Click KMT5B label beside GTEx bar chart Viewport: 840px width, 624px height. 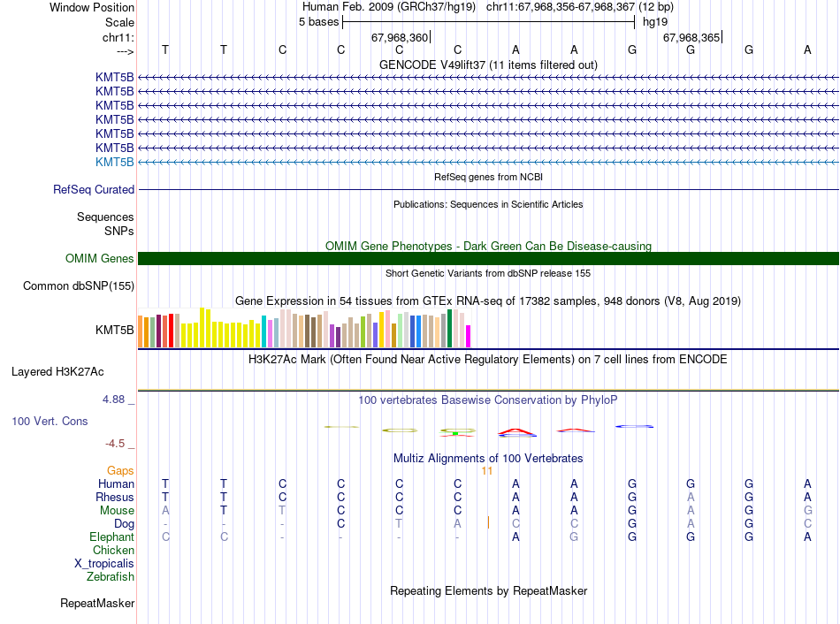pyautogui.click(x=115, y=330)
